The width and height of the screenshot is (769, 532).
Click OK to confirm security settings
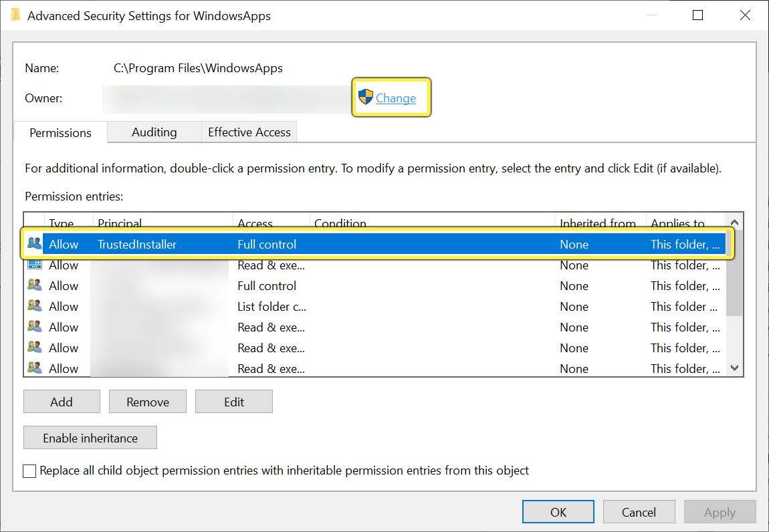tap(558, 511)
